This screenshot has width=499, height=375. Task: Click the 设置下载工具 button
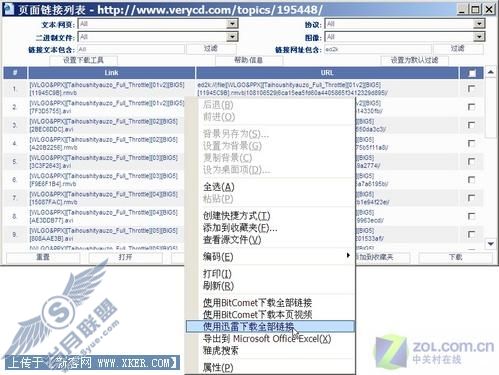[83, 60]
